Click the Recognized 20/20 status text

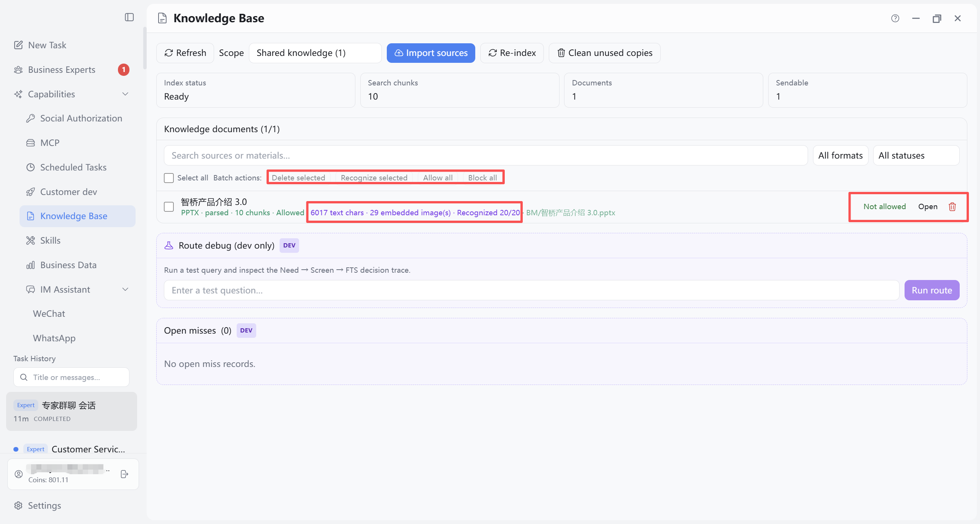coord(488,213)
